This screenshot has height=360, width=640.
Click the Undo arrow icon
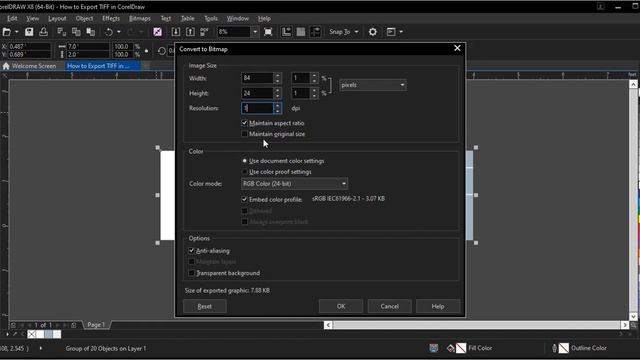coord(109,32)
